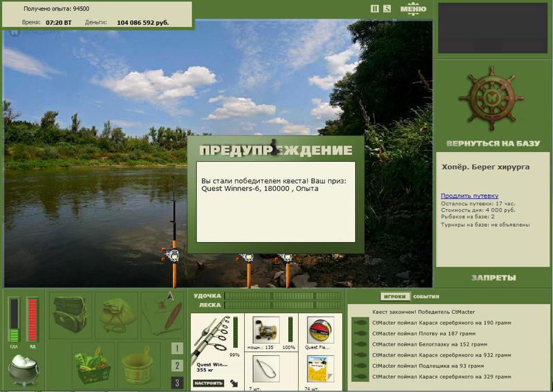Click the green ЕДА food meter

14,320
